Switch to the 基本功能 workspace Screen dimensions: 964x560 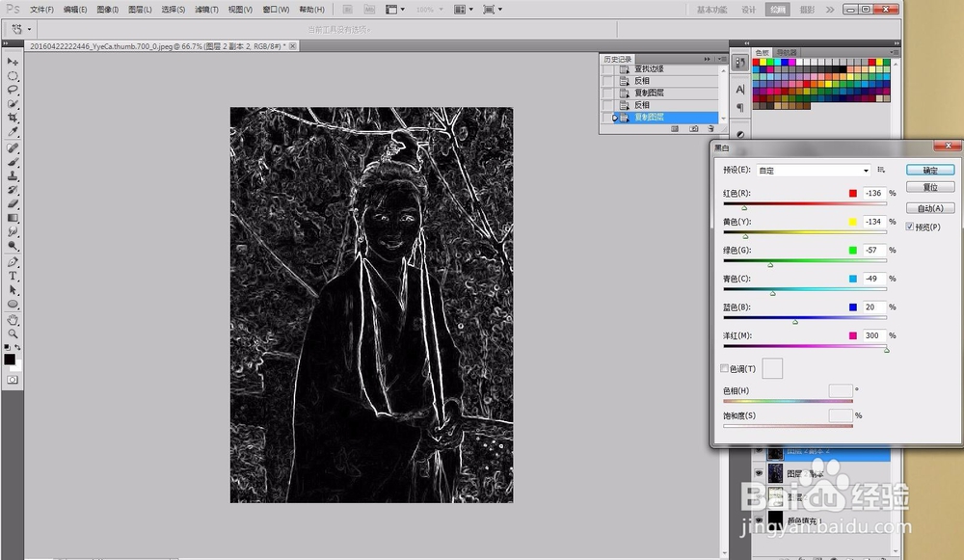[x=712, y=10]
